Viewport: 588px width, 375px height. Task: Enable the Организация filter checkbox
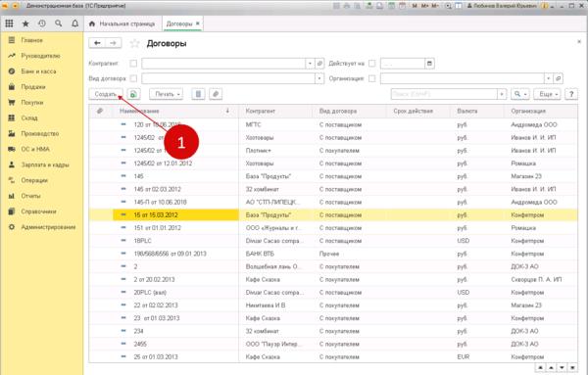(x=372, y=78)
